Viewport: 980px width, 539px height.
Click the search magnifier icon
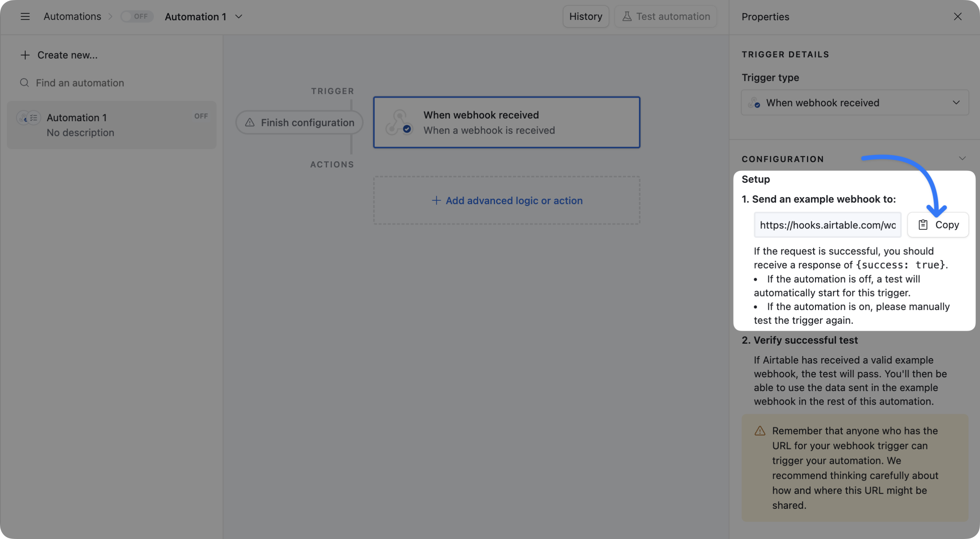click(24, 83)
